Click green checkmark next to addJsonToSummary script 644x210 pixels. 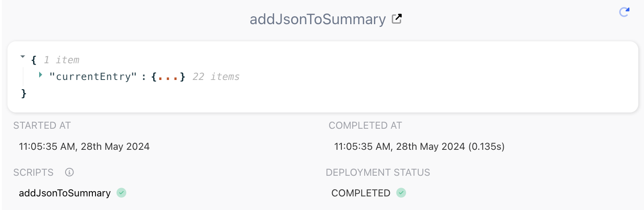click(121, 193)
